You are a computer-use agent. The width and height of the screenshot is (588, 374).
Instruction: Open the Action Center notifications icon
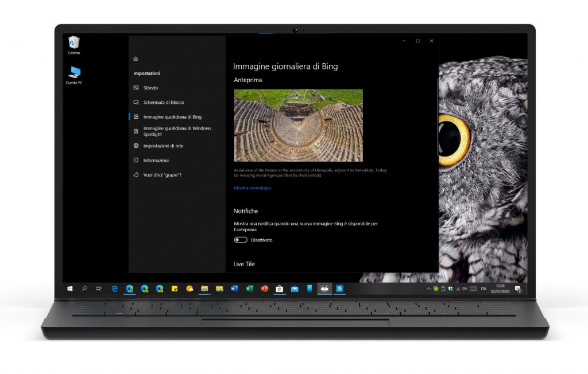tap(518, 289)
